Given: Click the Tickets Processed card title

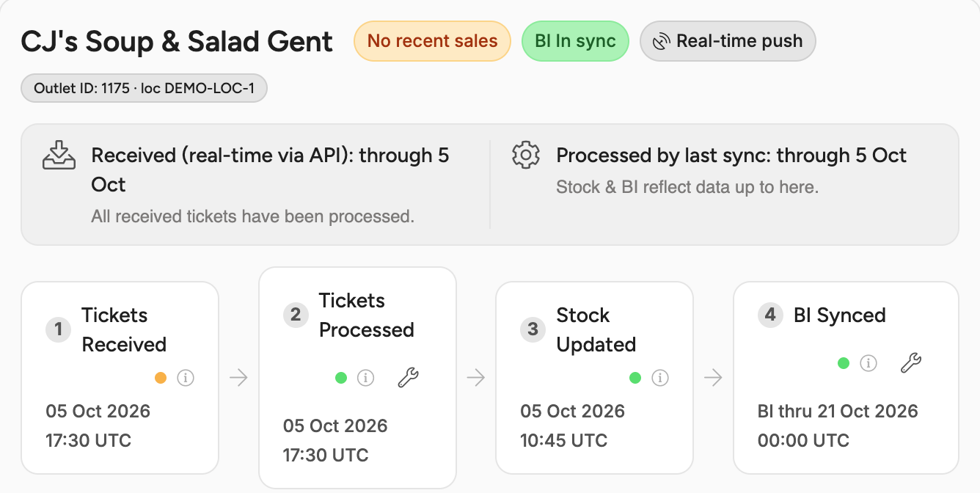Looking at the screenshot, I should 366,315.
